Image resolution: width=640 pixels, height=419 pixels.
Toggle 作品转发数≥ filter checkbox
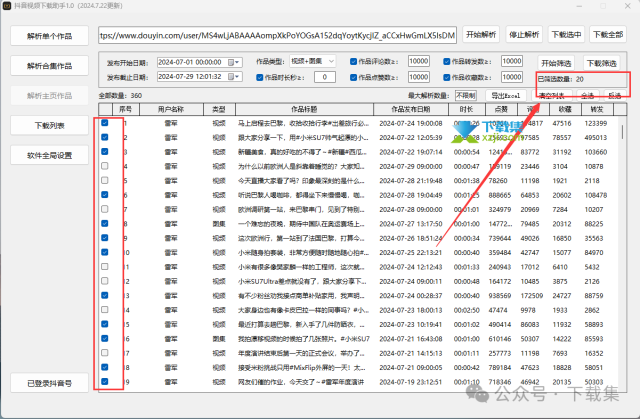point(447,62)
